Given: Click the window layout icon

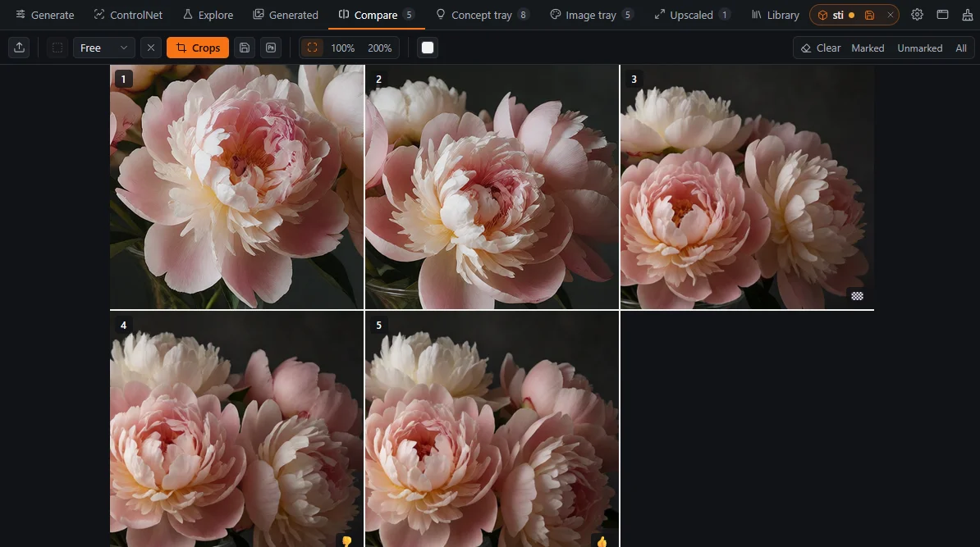Looking at the screenshot, I should pos(942,15).
